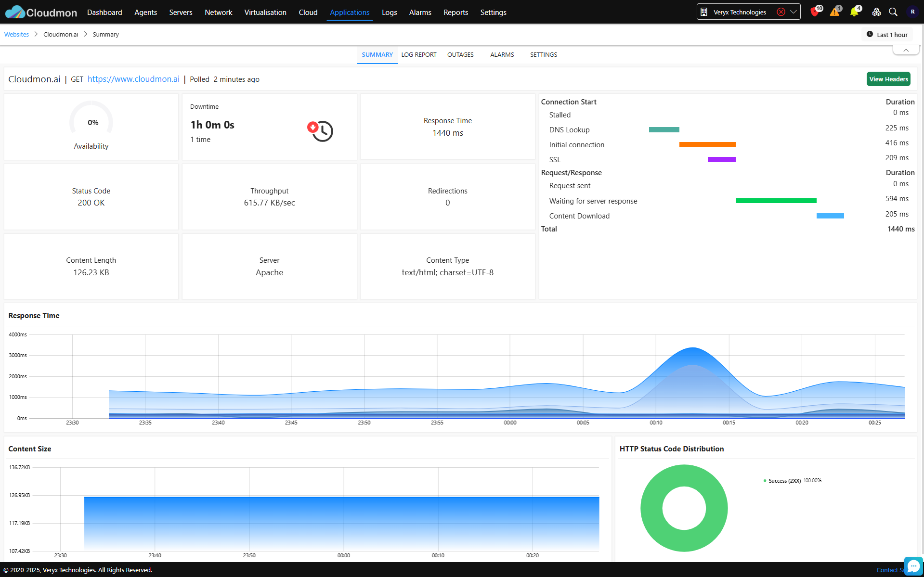Click the Content Size chart area
Screen dimensions: 924x577
point(341,524)
